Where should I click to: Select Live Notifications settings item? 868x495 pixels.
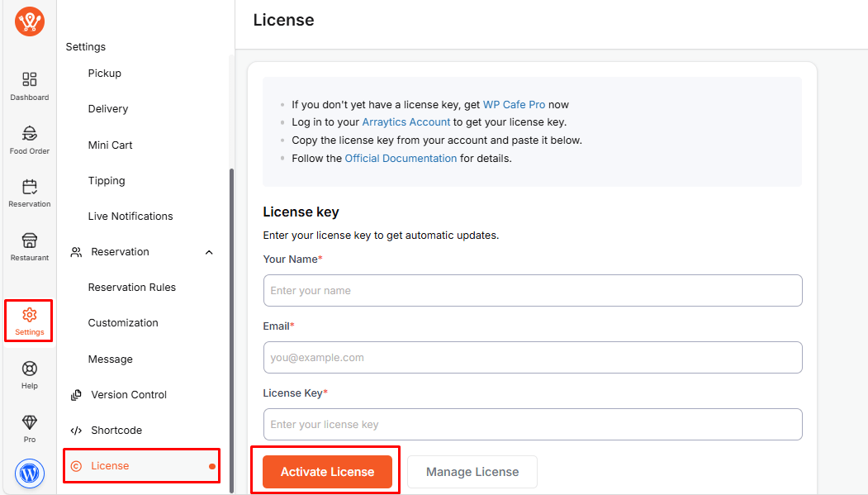(130, 217)
